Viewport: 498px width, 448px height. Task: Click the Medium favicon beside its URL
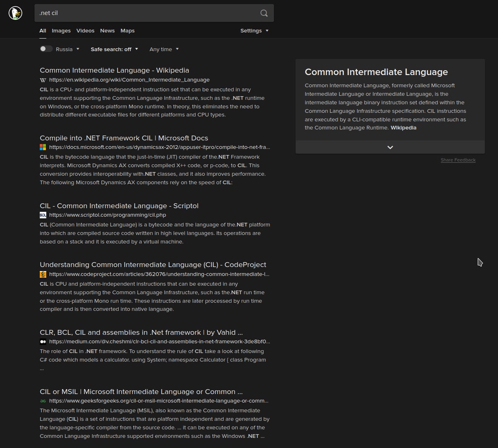pyautogui.click(x=43, y=342)
